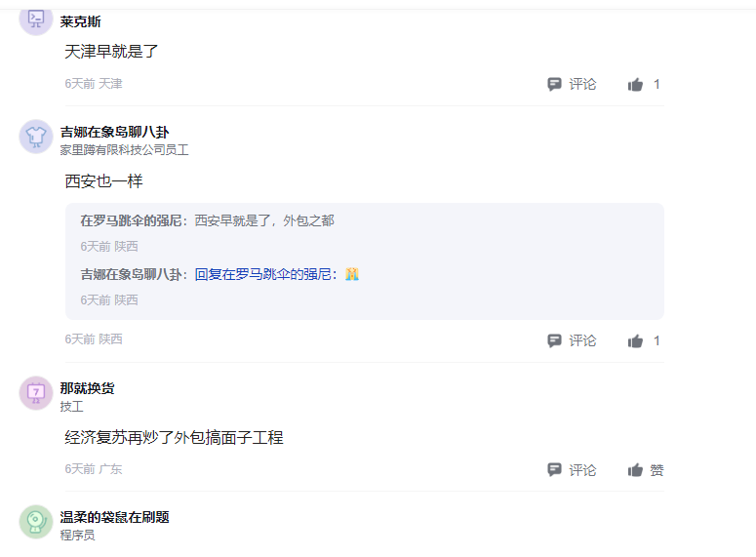Click the hug emoji in nested reply

point(352,274)
